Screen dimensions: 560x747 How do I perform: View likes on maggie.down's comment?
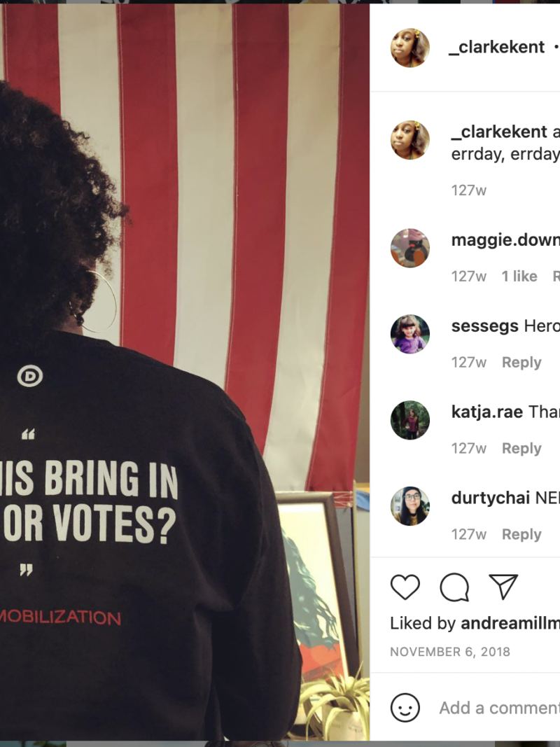pyautogui.click(x=519, y=277)
